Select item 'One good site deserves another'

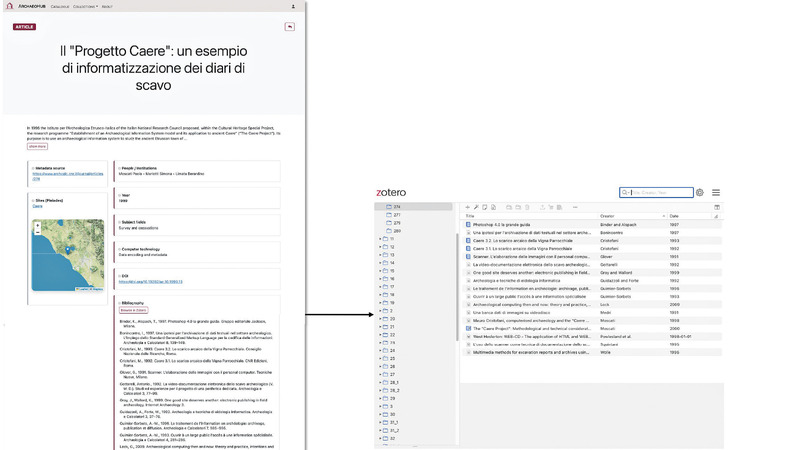click(592, 272)
